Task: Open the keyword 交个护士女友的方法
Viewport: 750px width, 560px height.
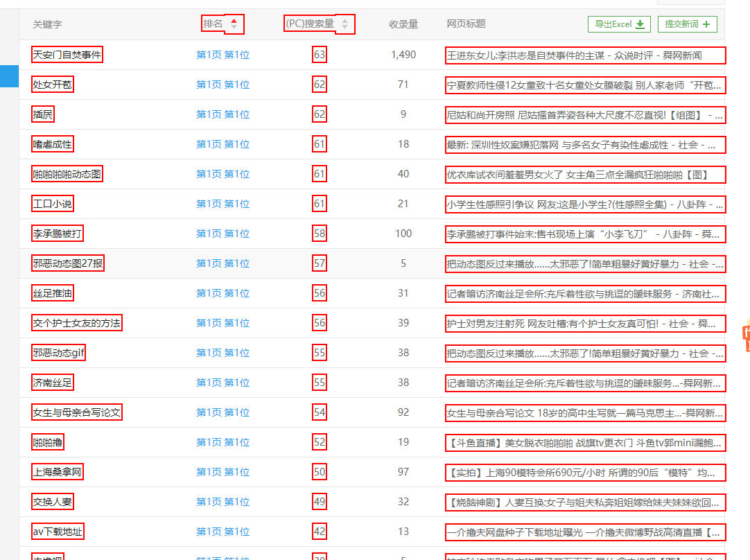Action: (77, 323)
